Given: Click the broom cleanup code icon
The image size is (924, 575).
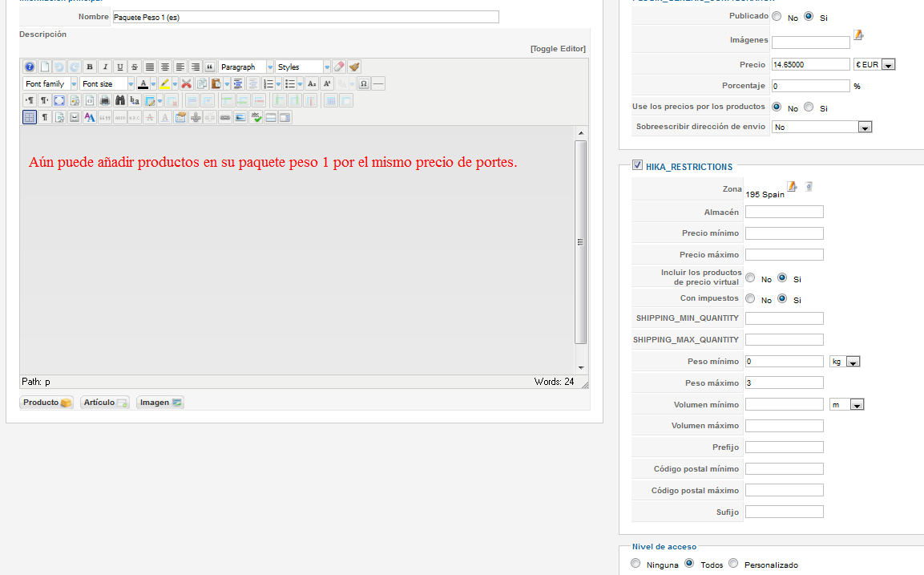Looking at the screenshot, I should [x=354, y=67].
